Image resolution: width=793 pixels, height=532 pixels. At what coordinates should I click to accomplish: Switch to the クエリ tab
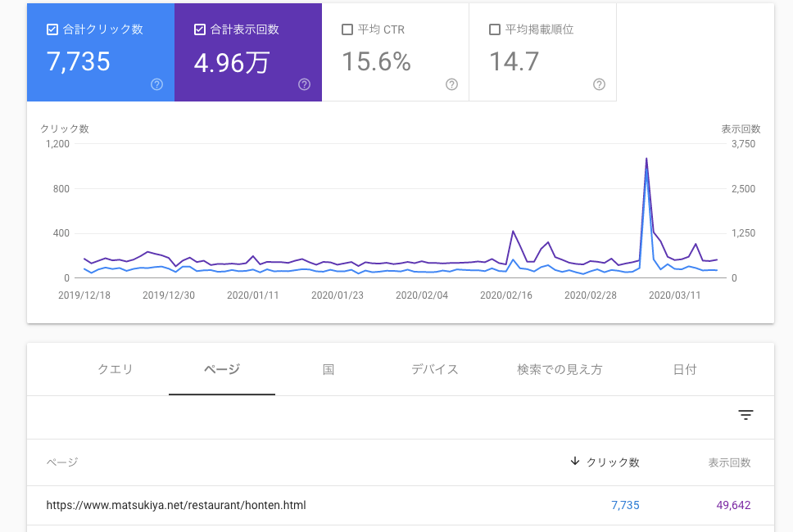pos(116,369)
